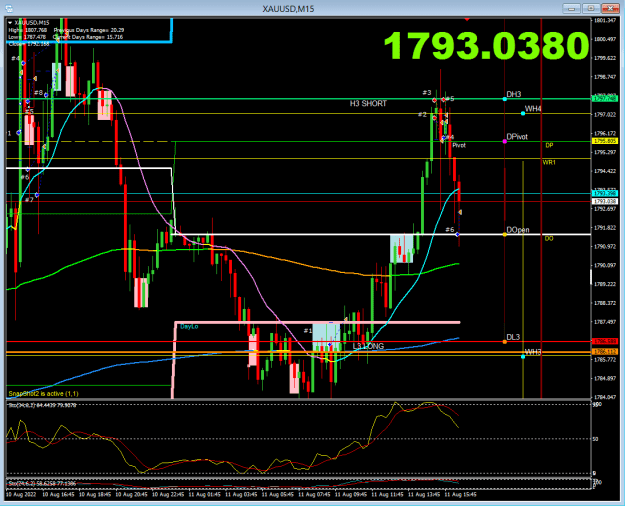Click the 1801.347 price scale value
The width and height of the screenshot is (625, 506).
pyautogui.click(x=605, y=20)
